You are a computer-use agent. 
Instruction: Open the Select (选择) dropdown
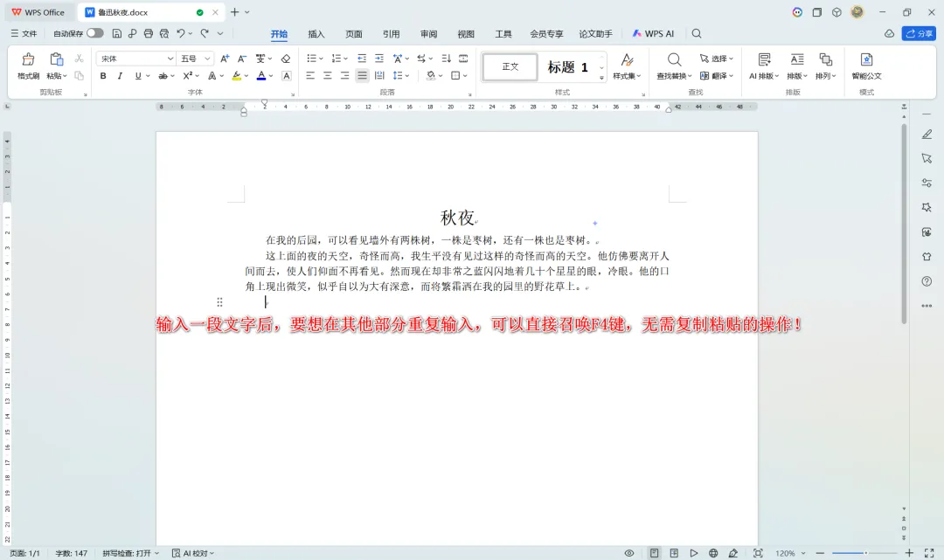pos(717,59)
